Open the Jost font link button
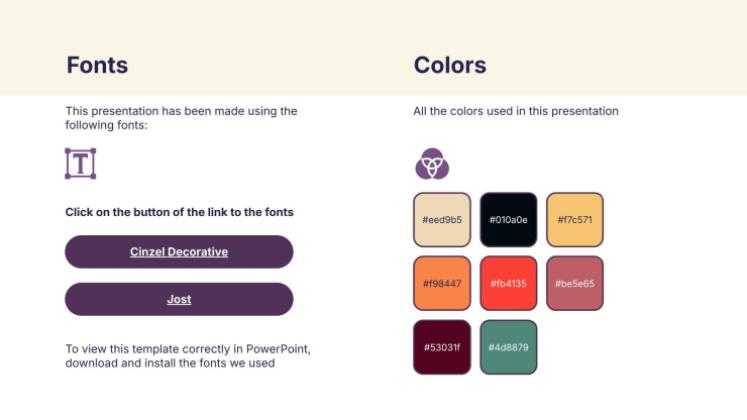This screenshot has width=747, height=420. pos(179,299)
